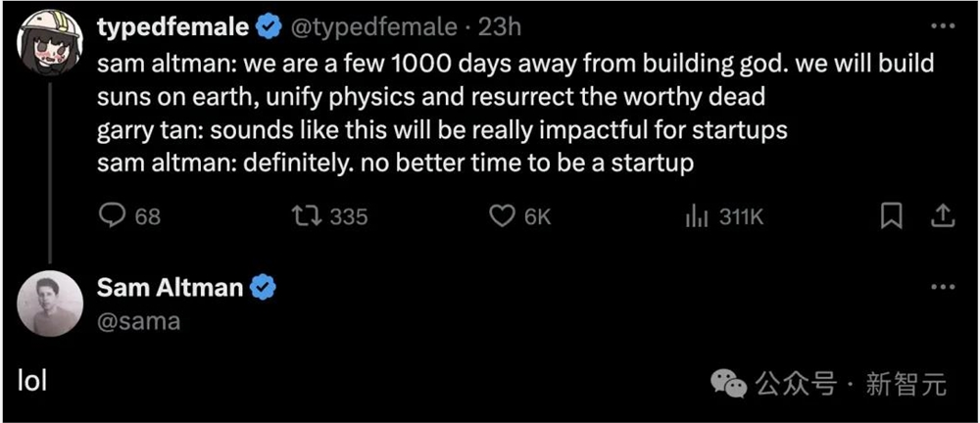Click the WeChat 公众号 watermark logo
Screen dimensions: 980x423
click(730, 383)
